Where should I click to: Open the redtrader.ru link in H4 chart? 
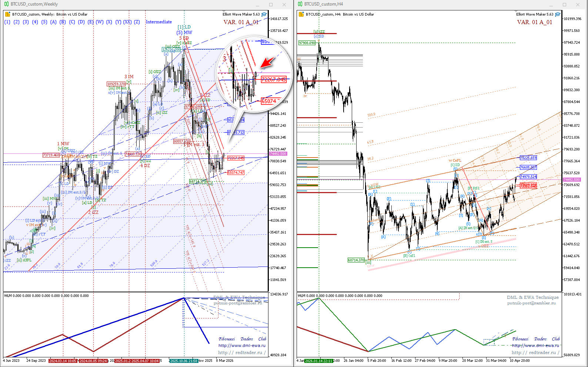point(535,353)
